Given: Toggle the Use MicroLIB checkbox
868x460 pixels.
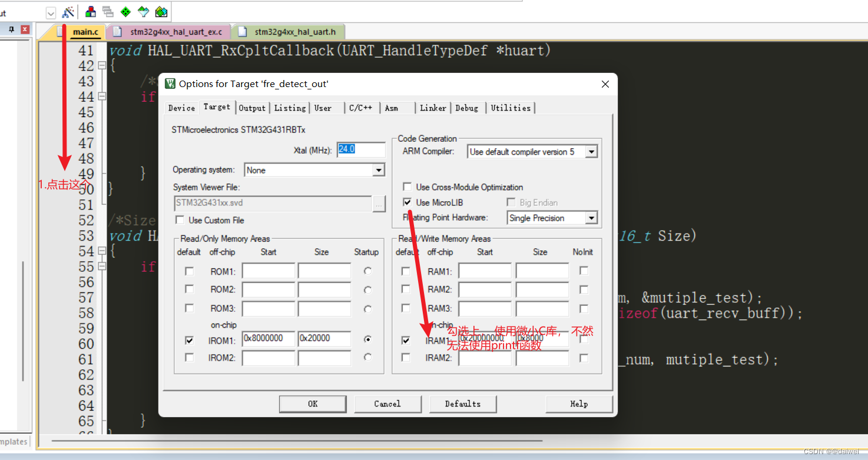Looking at the screenshot, I should (x=407, y=202).
